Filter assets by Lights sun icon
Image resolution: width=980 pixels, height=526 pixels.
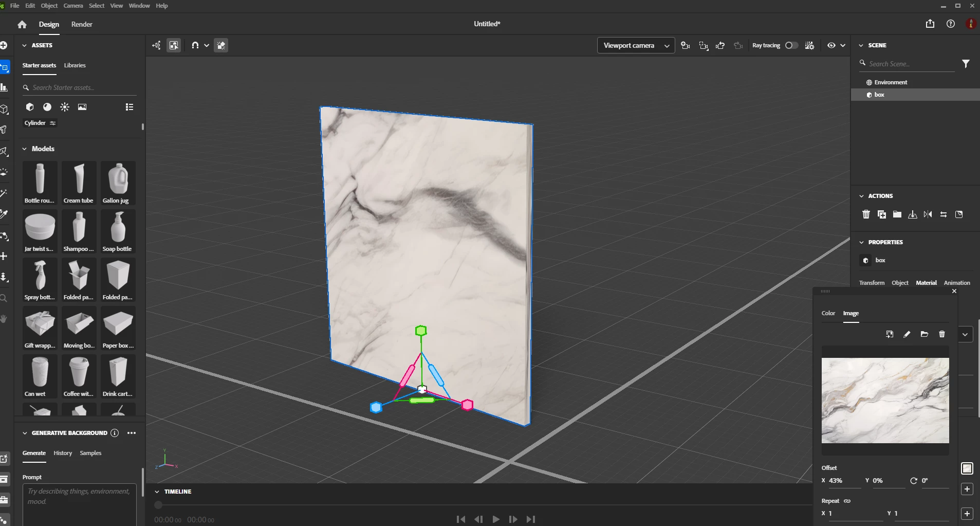point(65,107)
